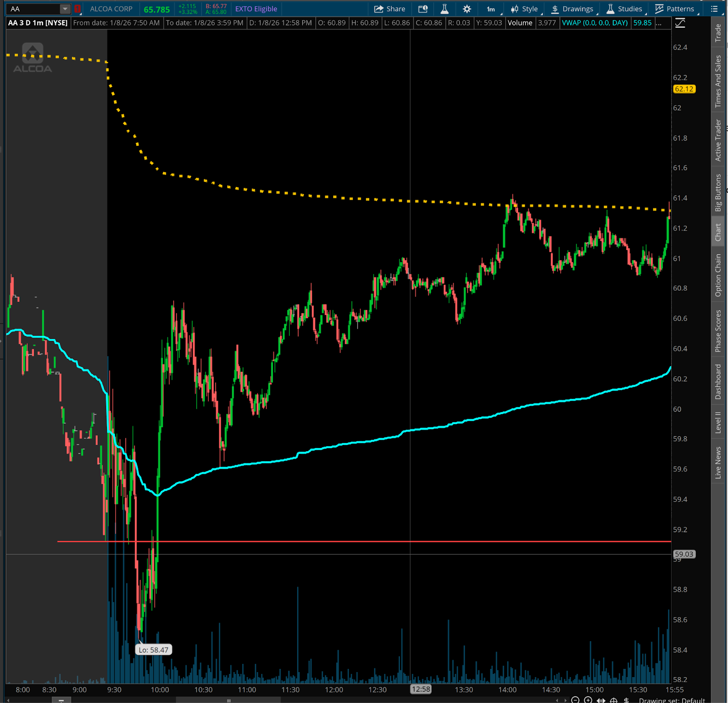This screenshot has height=703, width=728.
Task: Open the hamburger list menu icon
Action: [x=714, y=9]
